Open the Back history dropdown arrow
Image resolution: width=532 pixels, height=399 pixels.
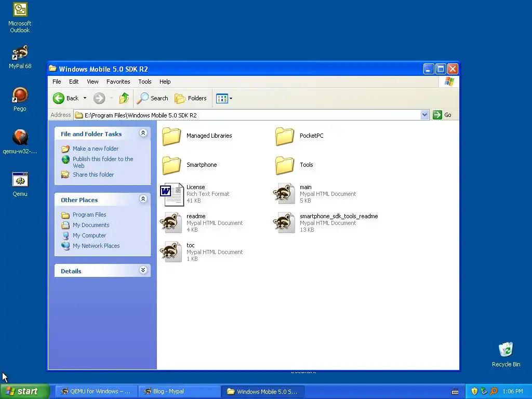85,98
